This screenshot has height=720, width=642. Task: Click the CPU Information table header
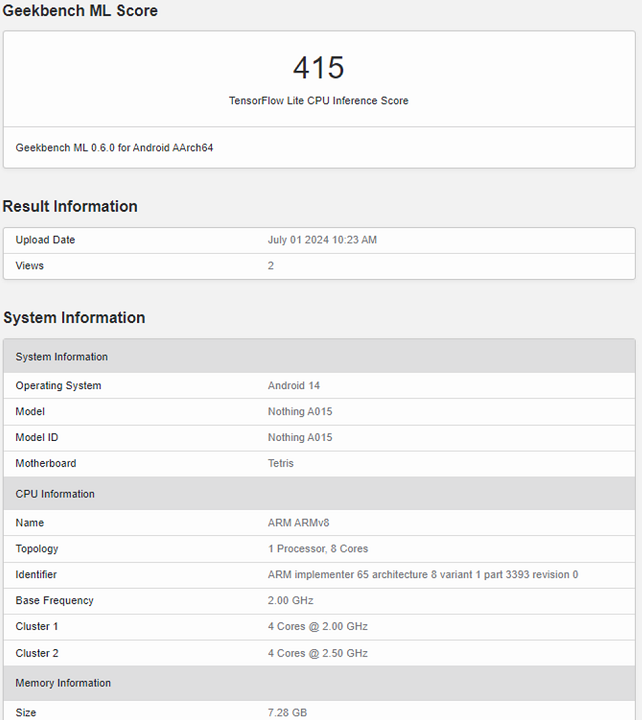pyautogui.click(x=319, y=494)
